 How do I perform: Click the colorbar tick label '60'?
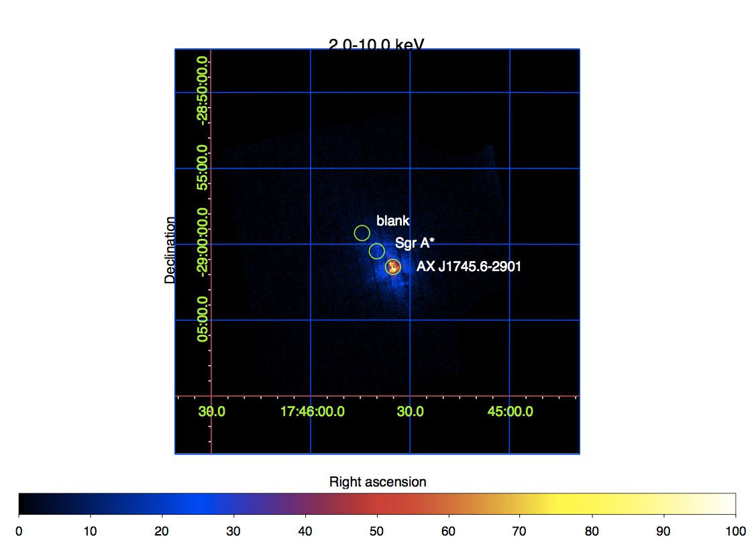448,532
